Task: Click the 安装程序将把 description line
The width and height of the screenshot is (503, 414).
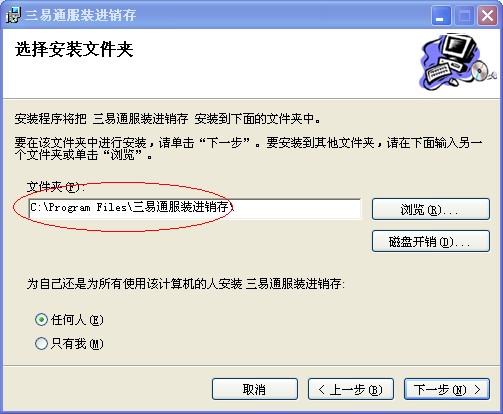Action: tap(167, 119)
